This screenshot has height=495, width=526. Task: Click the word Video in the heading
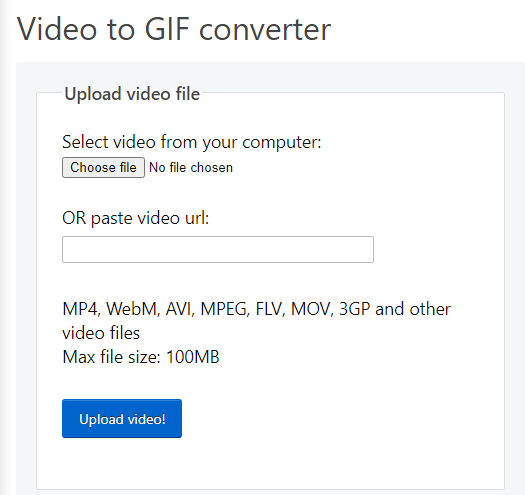point(57,29)
